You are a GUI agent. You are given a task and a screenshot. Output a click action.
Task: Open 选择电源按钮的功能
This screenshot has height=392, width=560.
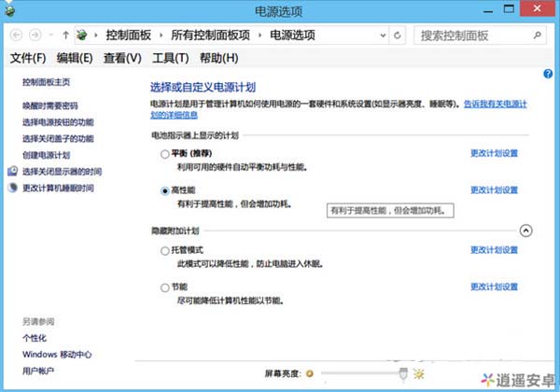coord(58,122)
